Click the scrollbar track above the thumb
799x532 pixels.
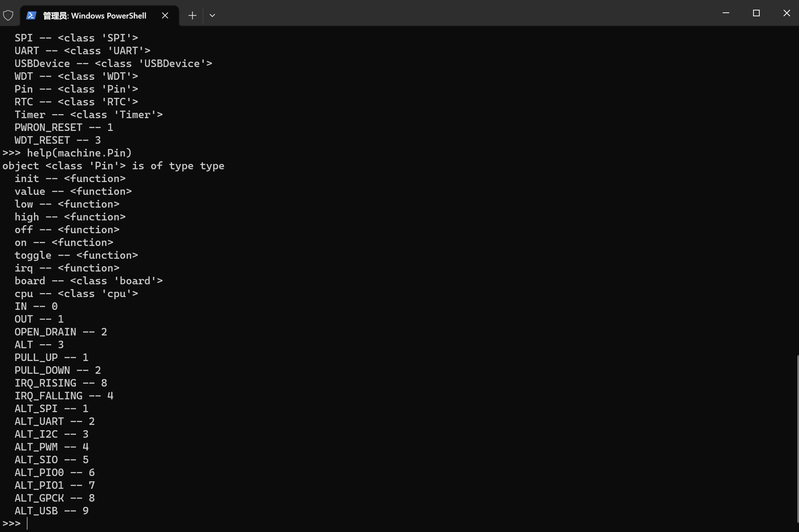(x=797, y=190)
